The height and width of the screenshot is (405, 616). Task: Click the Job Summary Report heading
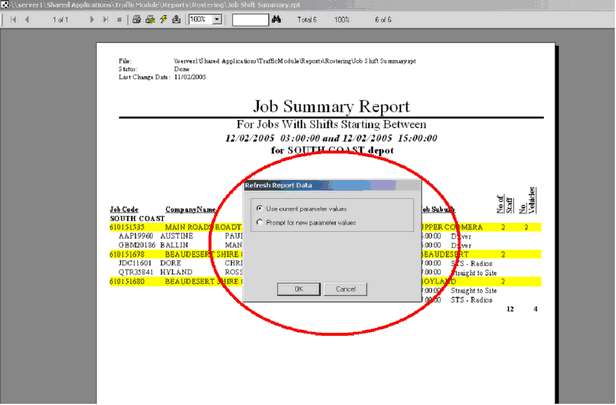tap(331, 107)
